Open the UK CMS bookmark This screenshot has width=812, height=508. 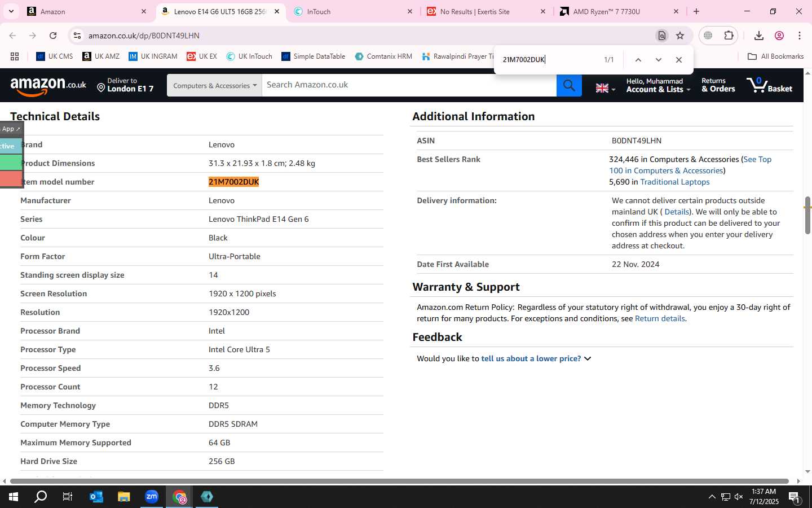[55, 56]
